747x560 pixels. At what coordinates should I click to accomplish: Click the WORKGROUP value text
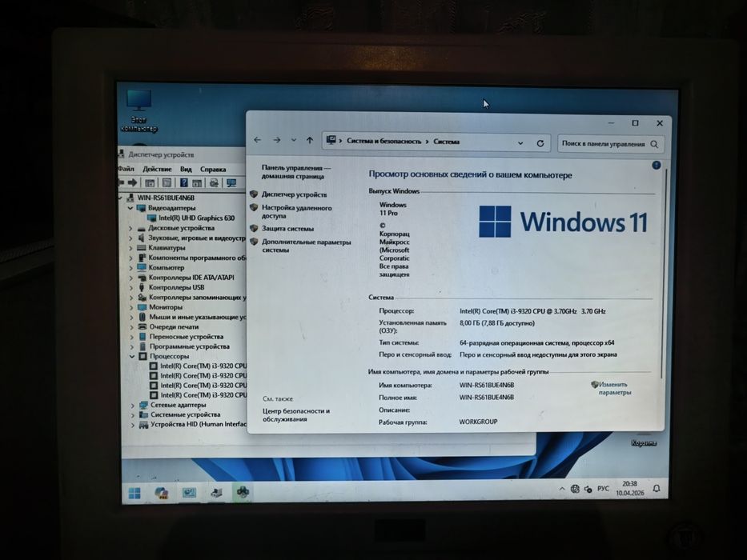click(478, 422)
